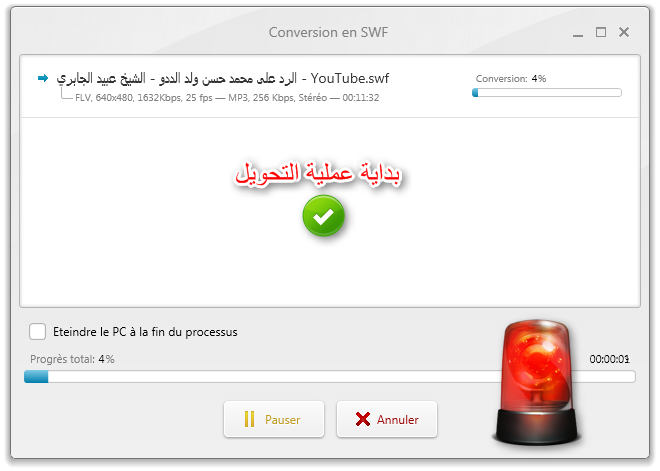The width and height of the screenshot is (660, 471).
Task: Click the Eteindre le PC à la fin du processus label
Action: [x=145, y=332]
